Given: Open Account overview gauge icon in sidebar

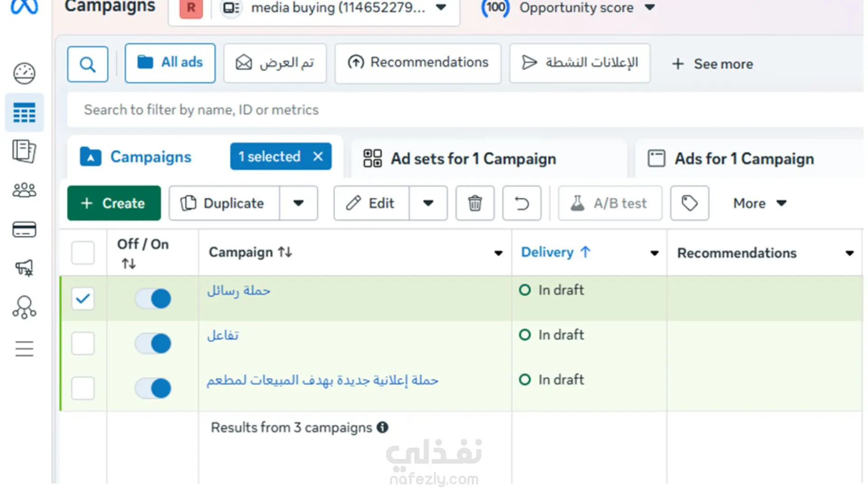Looking at the screenshot, I should tap(24, 74).
